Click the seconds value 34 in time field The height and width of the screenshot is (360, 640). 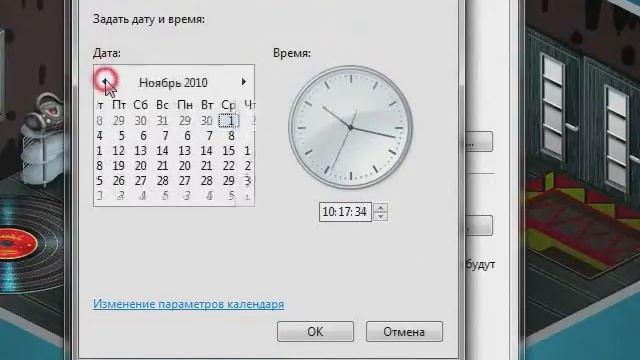(360, 212)
